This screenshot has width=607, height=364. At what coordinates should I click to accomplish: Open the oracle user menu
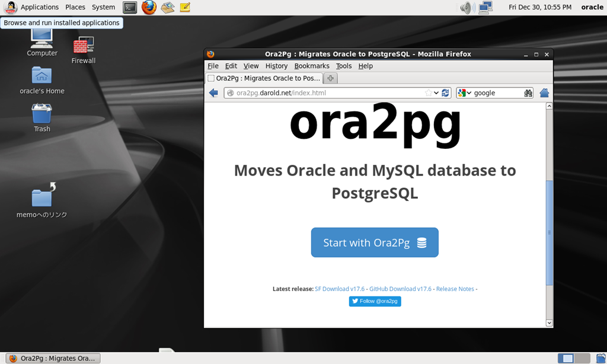(592, 7)
